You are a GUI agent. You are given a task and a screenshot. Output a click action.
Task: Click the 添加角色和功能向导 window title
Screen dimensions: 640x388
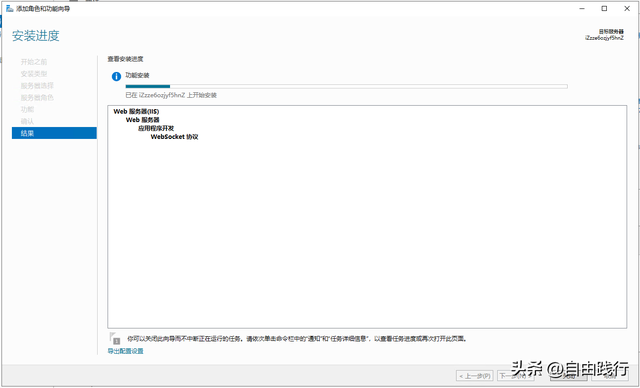[x=43, y=9]
